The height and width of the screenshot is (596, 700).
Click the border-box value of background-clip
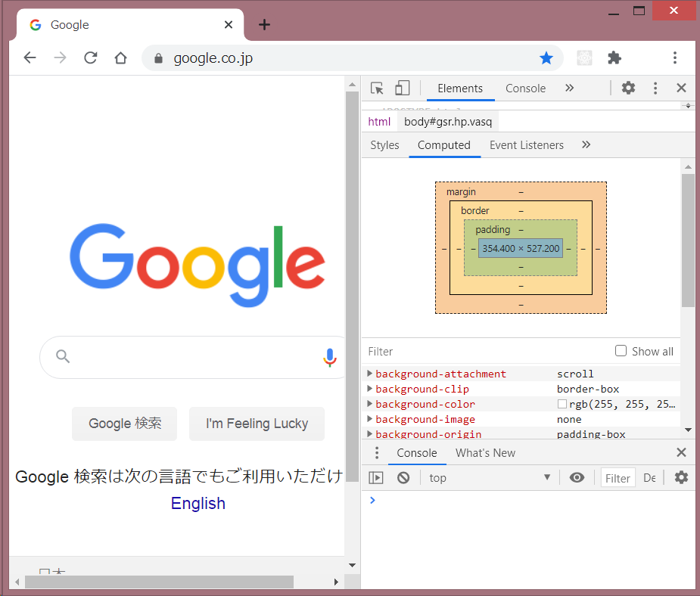coord(588,389)
